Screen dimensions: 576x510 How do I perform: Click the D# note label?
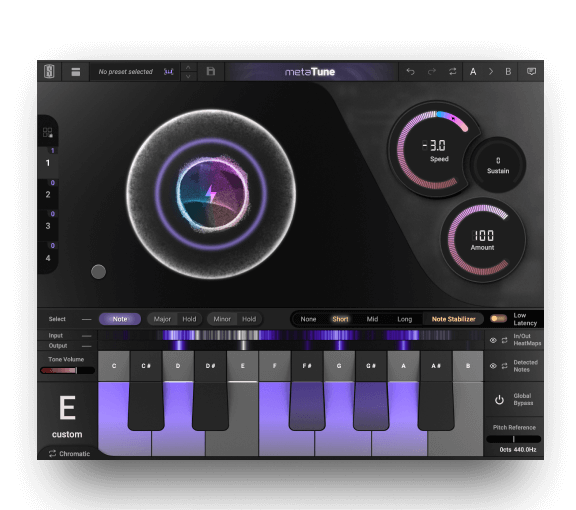tap(210, 366)
